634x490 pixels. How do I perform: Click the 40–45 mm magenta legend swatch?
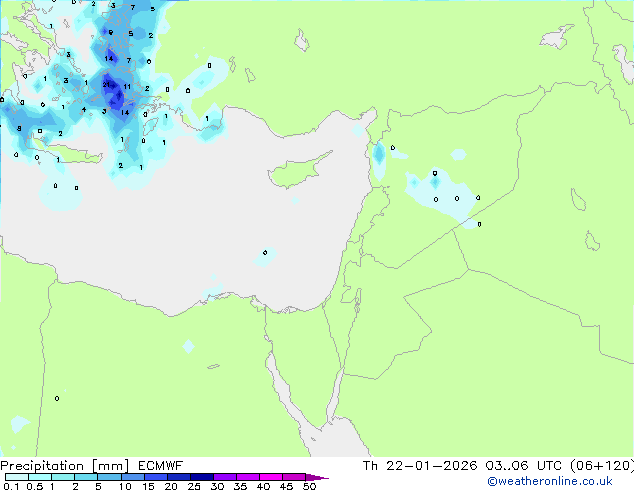pyautogui.click(x=271, y=477)
